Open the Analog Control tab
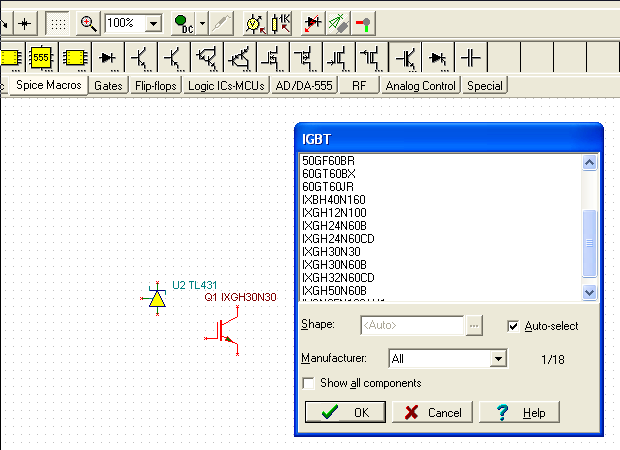This screenshot has width=620, height=450. pos(421,85)
